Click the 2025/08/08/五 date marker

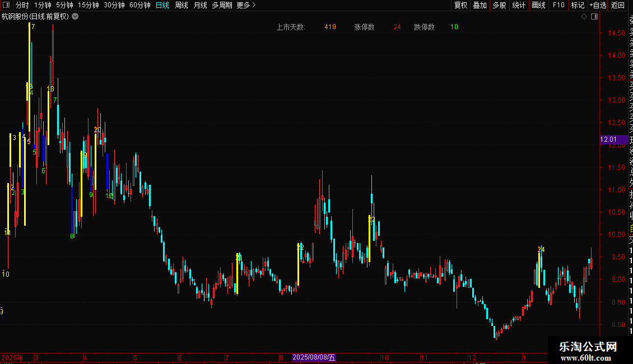[314, 357]
